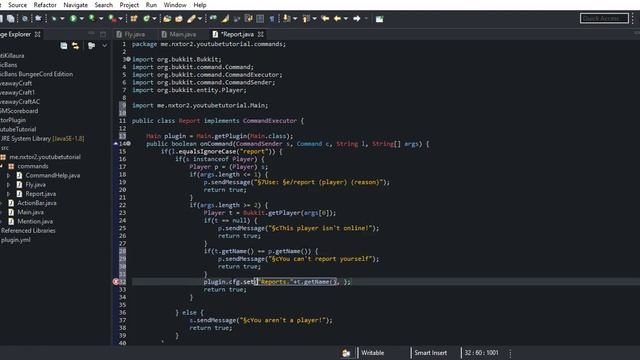Expand the Report.java tree node
Screen dimensions: 640x360
point(9,194)
